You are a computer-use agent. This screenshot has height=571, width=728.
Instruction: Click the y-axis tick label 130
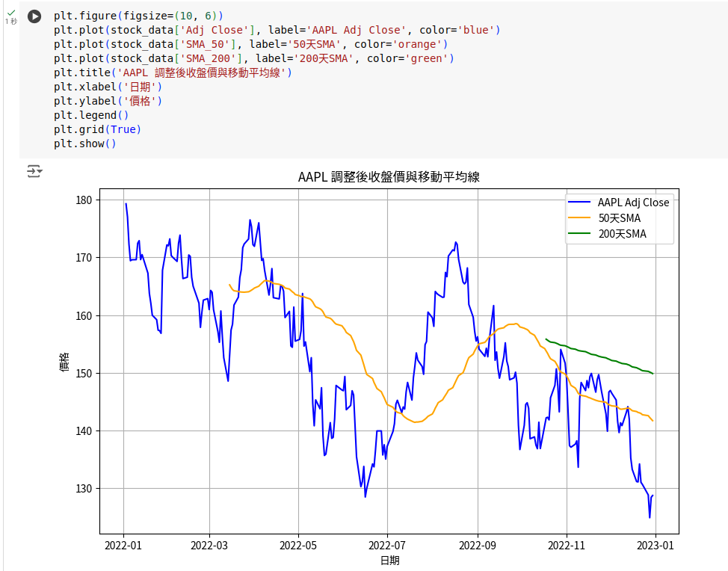[84, 489]
